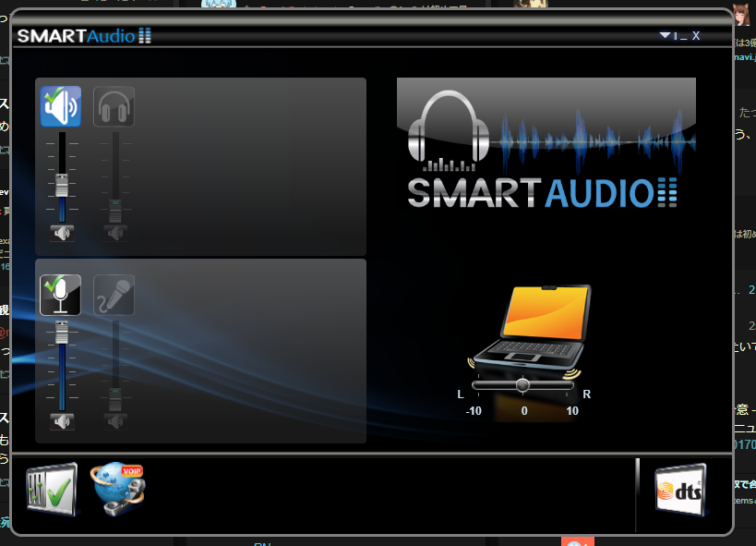Toggle mute under the external microphone slider
The width and height of the screenshot is (756, 546).
coord(115,421)
